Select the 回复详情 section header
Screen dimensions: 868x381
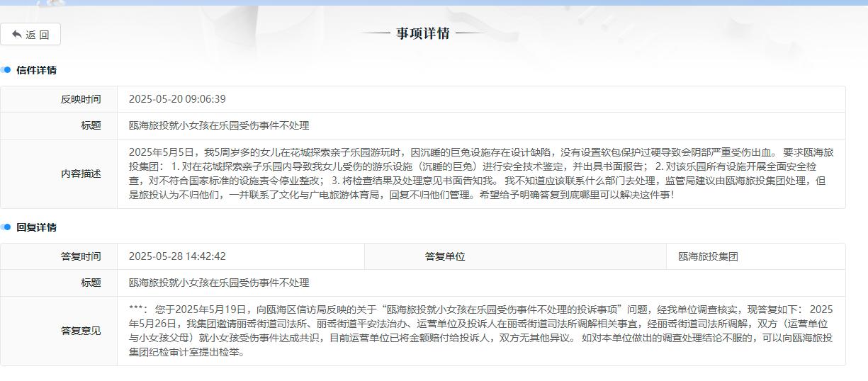pyautogui.click(x=36, y=227)
